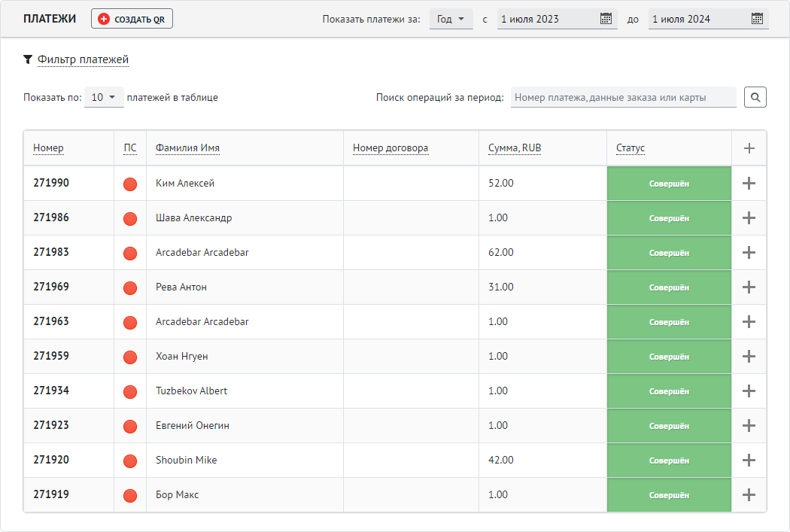Click the payment search input field
Viewport: 790px width, 532px height.
[623, 97]
